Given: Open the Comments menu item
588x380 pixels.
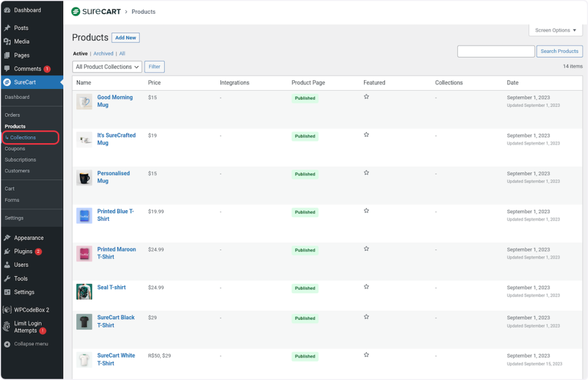Looking at the screenshot, I should coord(28,69).
